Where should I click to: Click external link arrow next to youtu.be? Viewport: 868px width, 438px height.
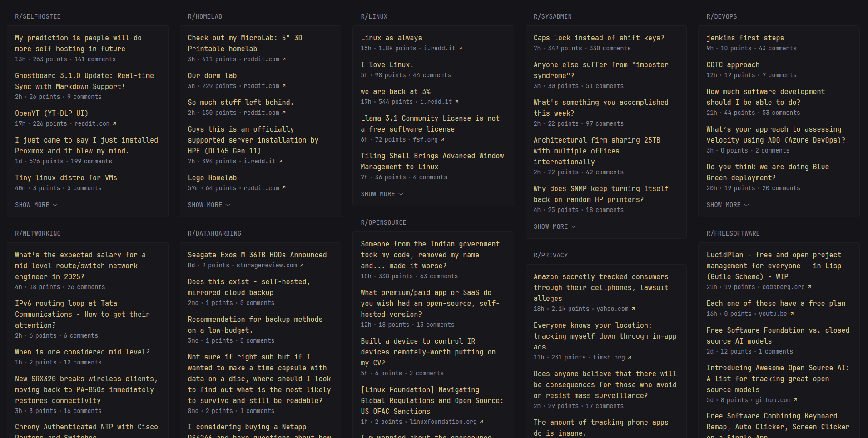[x=792, y=314]
